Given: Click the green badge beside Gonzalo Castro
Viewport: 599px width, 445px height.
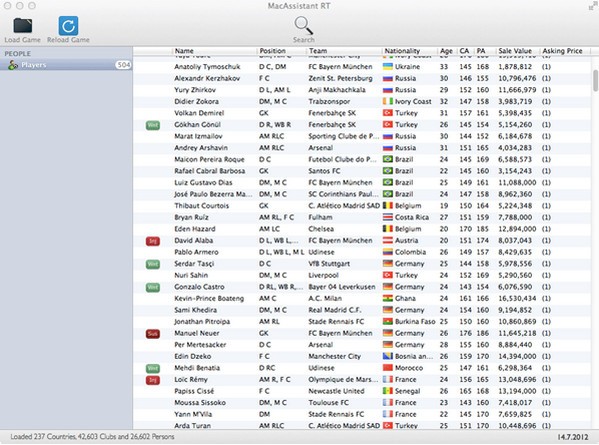Looking at the screenshot, I should pyautogui.click(x=153, y=287).
